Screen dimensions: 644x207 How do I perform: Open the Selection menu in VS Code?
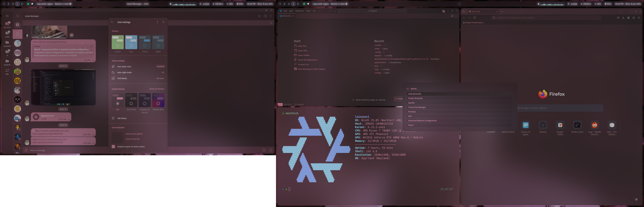(299, 11)
